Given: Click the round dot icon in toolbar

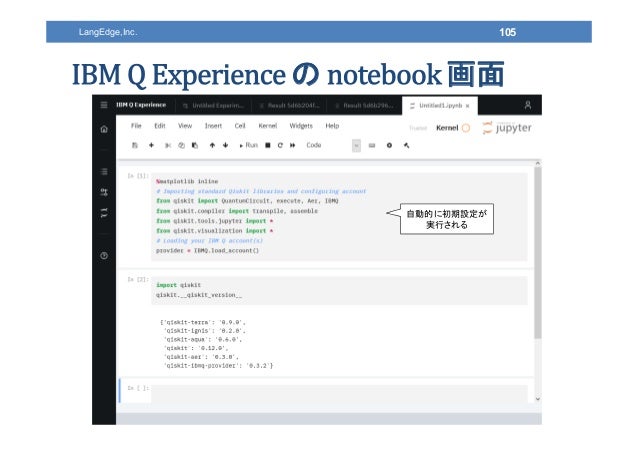Looking at the screenshot, I should pos(389,145).
